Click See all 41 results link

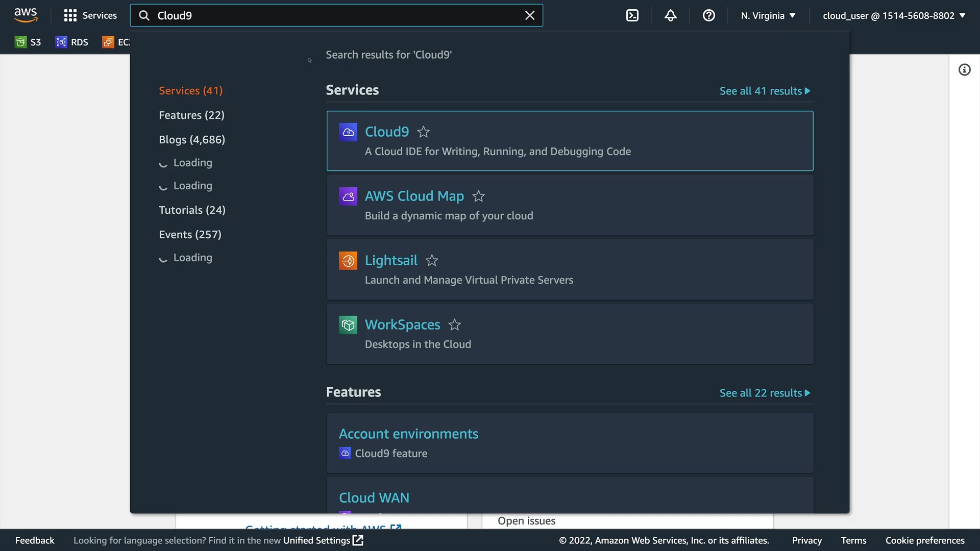tap(765, 91)
